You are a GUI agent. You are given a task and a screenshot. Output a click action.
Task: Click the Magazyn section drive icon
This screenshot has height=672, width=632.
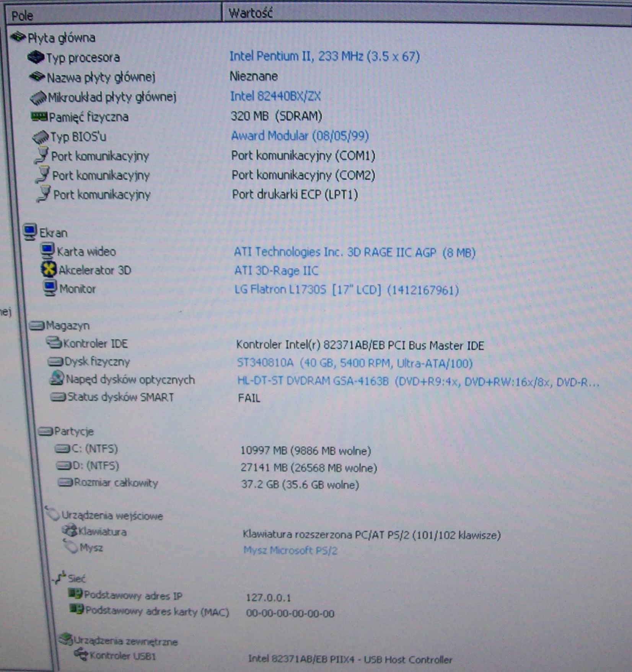pyautogui.click(x=37, y=325)
